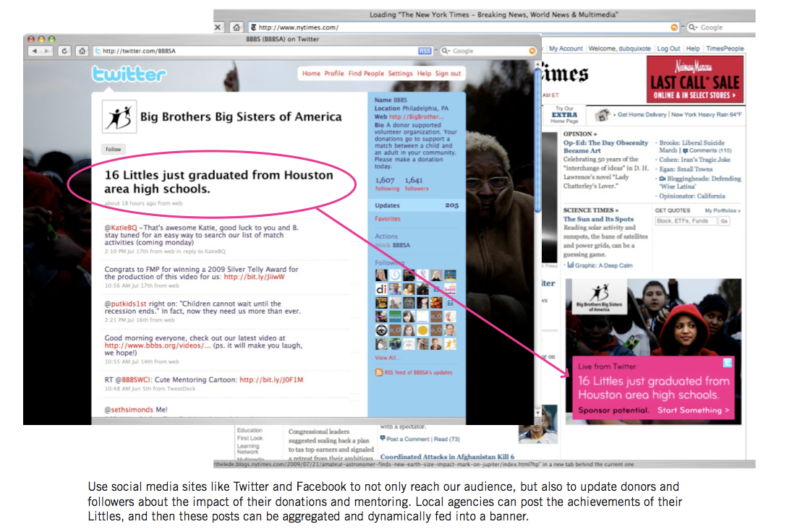Click My Account on NYTimes
800x532 pixels.
pyautogui.click(x=566, y=48)
